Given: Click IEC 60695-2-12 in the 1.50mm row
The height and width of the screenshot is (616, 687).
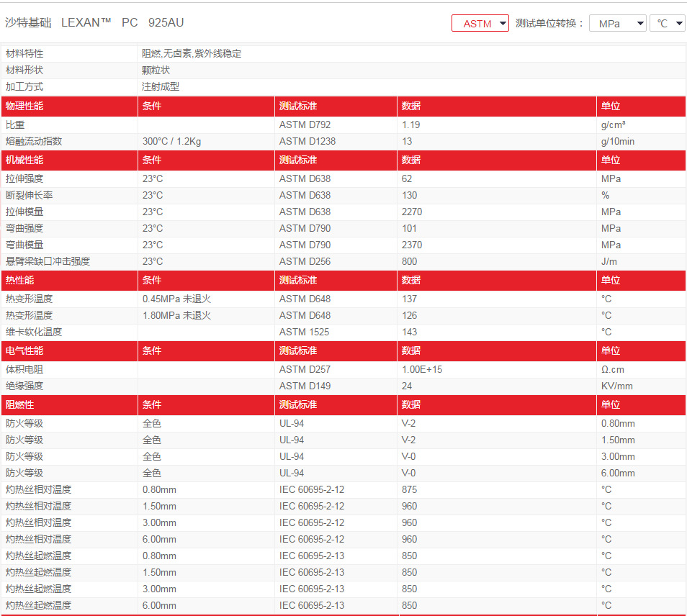Looking at the screenshot, I should [312, 506].
